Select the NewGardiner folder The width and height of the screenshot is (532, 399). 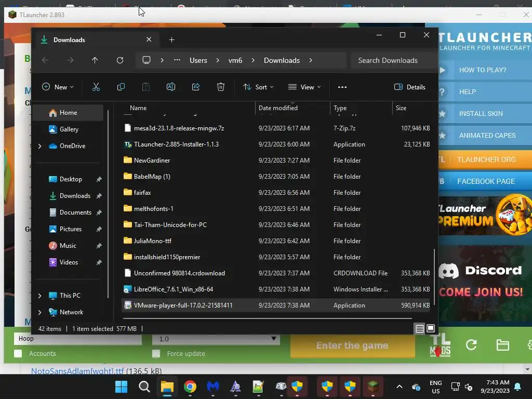[276, 161]
